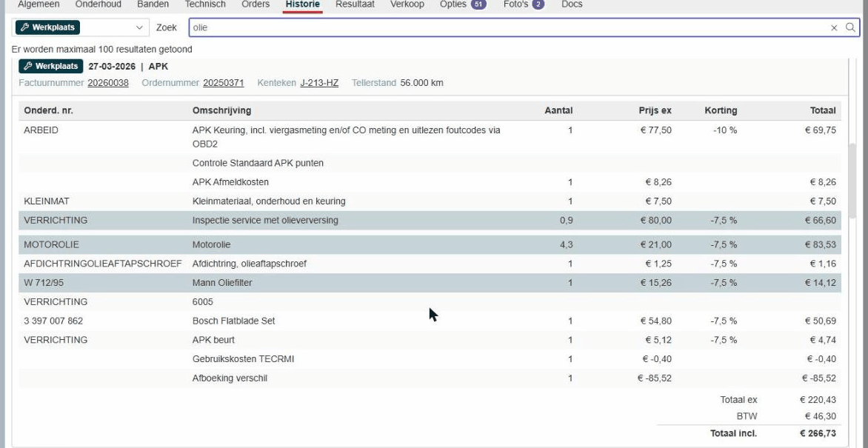The height and width of the screenshot is (448, 868).
Task: Open order number 20250371
Action: 224,83
